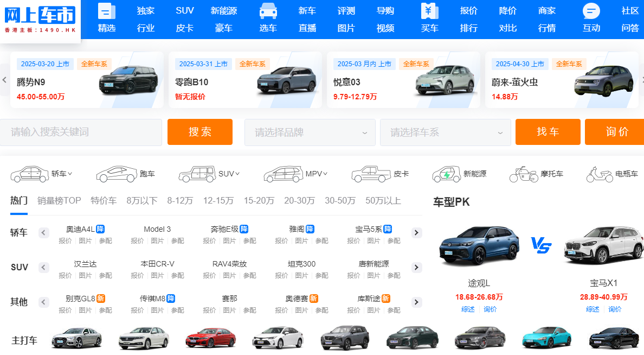Select the 新能源 electric car icon
644x355 pixels.
tap(447, 174)
